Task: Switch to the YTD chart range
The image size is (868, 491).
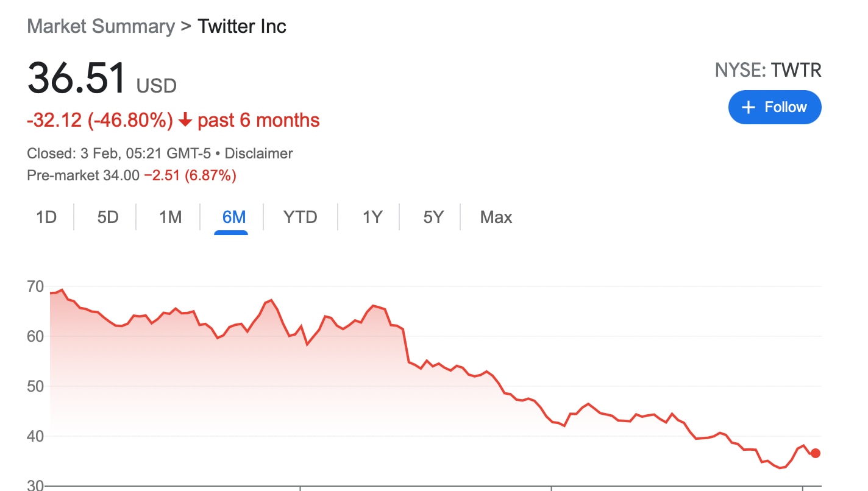Action: click(x=301, y=217)
